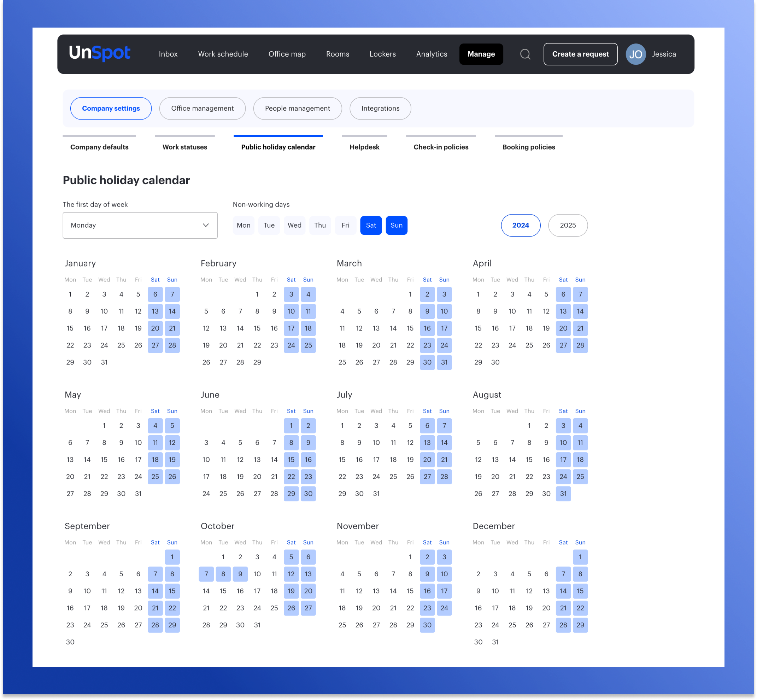The width and height of the screenshot is (757, 700).
Task: Click January 1 in the calendar
Action: tap(70, 294)
